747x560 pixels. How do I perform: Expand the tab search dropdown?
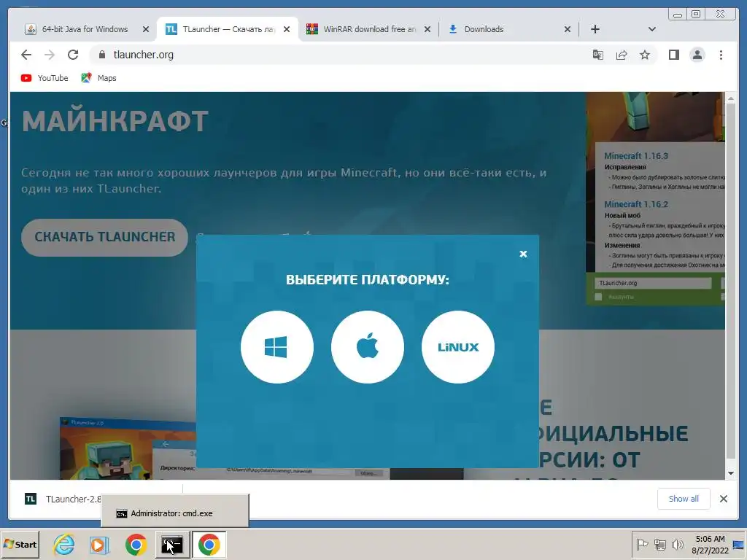tap(652, 29)
